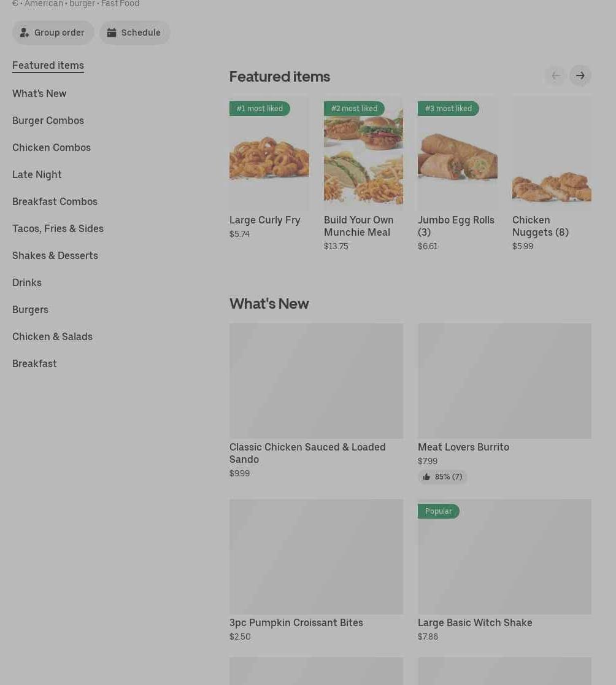This screenshot has height=685, width=616.
Task: Click the Schedule calendar icon
Action: pyautogui.click(x=112, y=33)
